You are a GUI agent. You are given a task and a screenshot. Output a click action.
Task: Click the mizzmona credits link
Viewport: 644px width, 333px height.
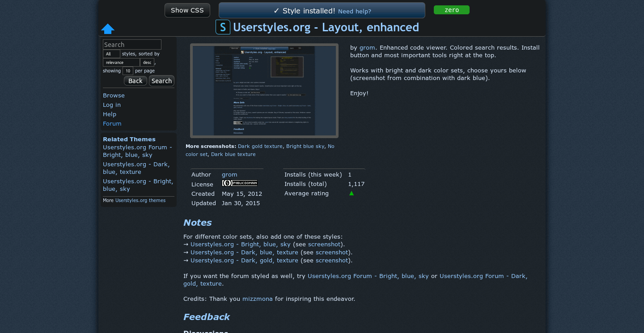pos(258,299)
